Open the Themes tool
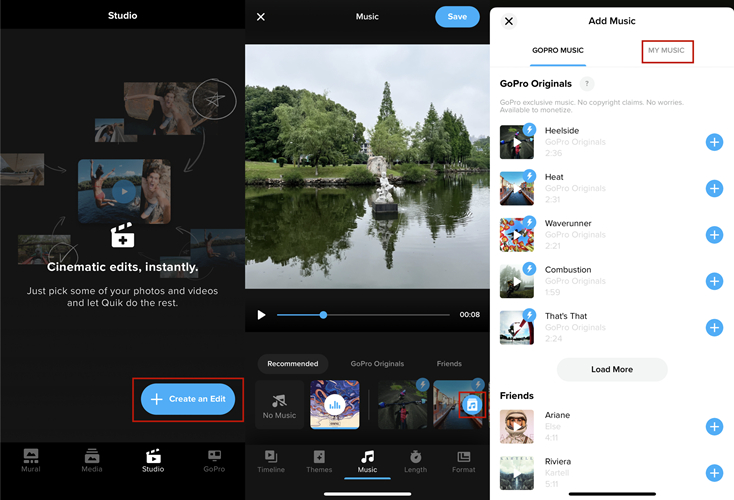Screen dimensions: 734x500 (x=319, y=461)
